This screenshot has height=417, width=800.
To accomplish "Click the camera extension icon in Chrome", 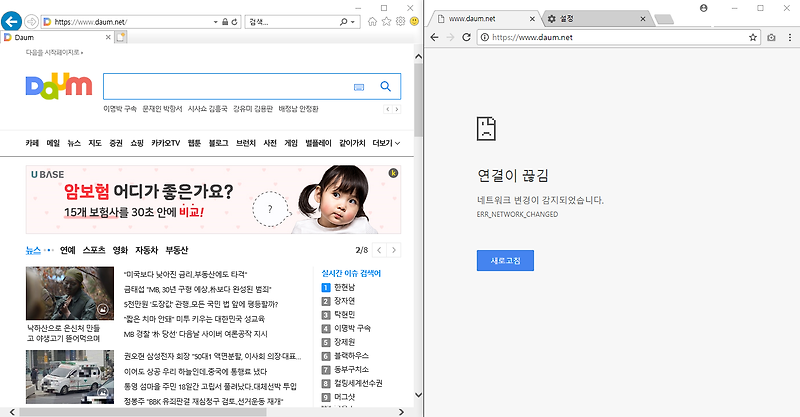I will pos(771,37).
